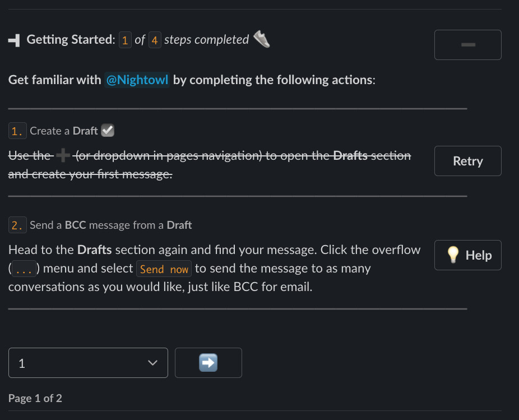The image size is (519, 420).
Task: Click the Getting Started header icon
Action: point(14,40)
